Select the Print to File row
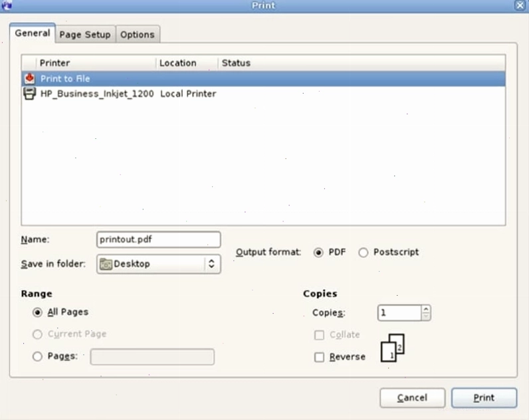Screen dimensions: 529x420 click(x=263, y=78)
